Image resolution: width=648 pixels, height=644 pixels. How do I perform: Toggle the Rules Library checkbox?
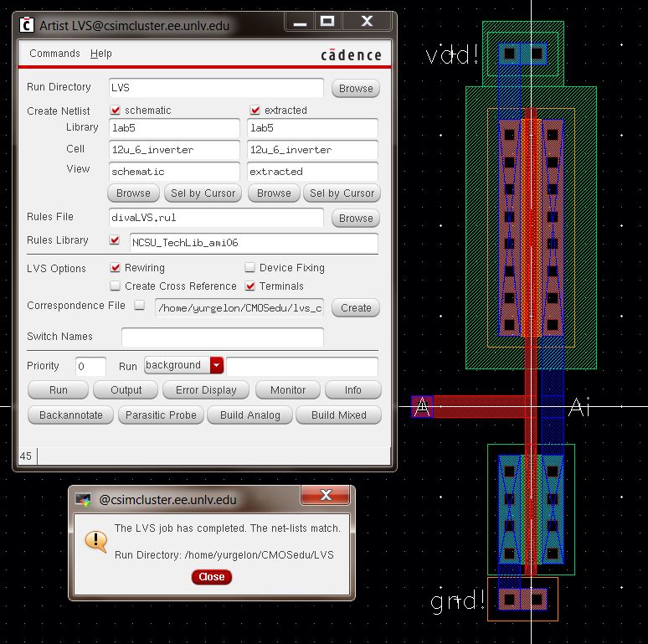115,240
